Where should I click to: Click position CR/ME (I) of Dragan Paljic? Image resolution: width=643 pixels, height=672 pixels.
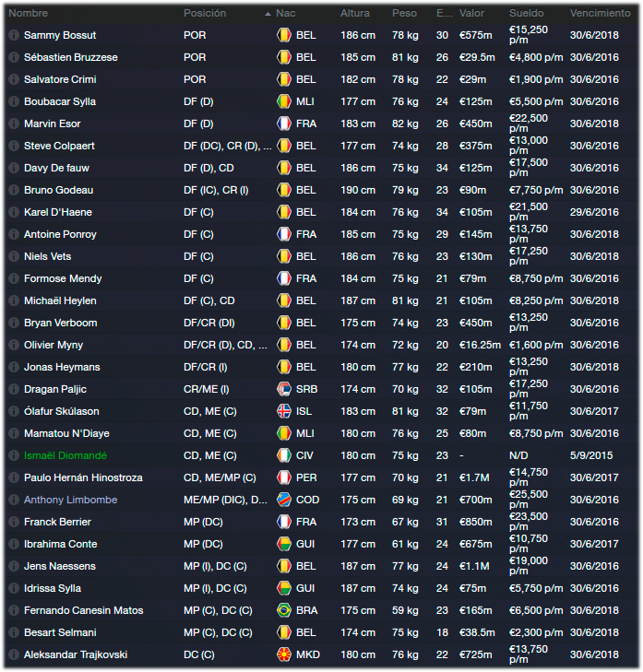pyautogui.click(x=206, y=390)
